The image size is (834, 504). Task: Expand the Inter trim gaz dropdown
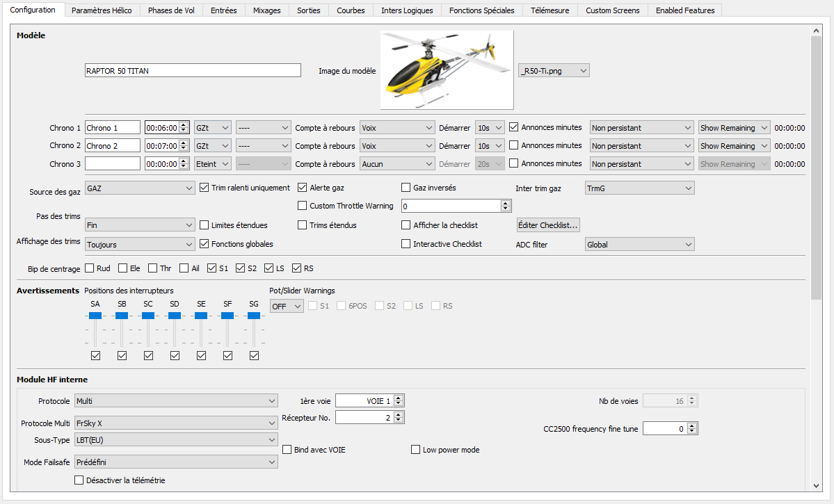click(x=639, y=188)
